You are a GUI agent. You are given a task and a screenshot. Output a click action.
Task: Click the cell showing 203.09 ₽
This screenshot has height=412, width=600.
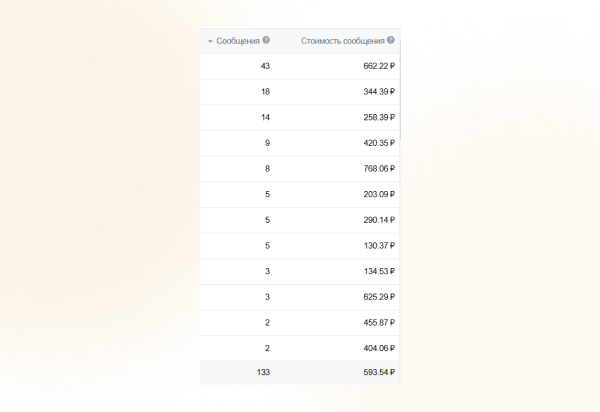379,194
